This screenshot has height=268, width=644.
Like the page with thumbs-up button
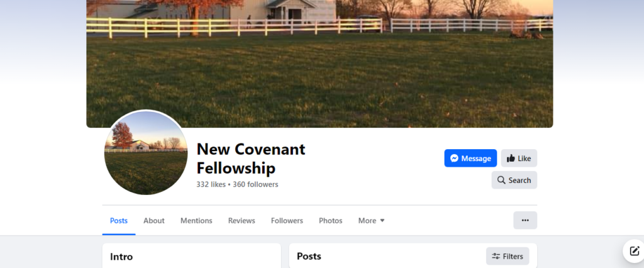pos(519,159)
